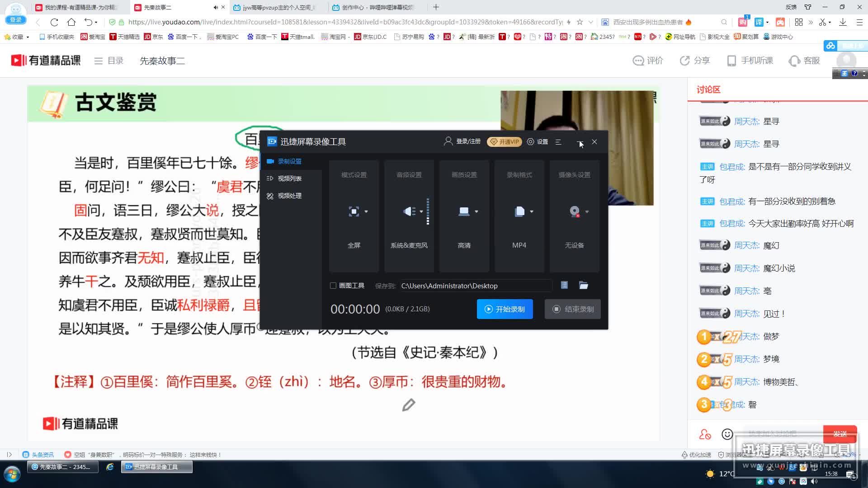Viewport: 868px width, 488px height.
Task: Switch to 我的课程-有道精品课 browser tab
Action: (x=80, y=7)
